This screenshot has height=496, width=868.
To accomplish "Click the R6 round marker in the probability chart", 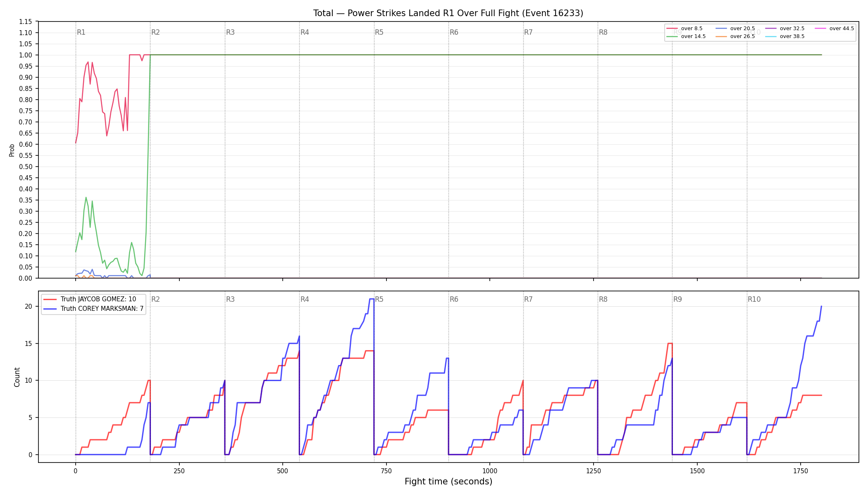I will tap(454, 32).
